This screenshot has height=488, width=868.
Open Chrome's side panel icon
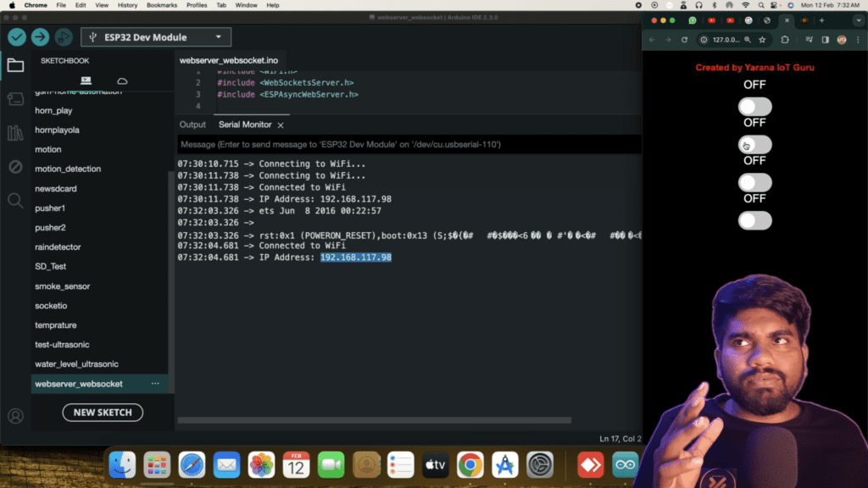coord(826,40)
